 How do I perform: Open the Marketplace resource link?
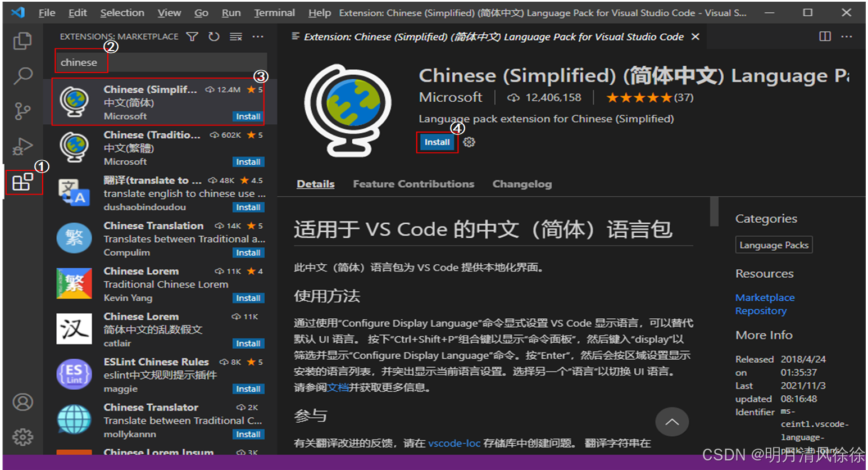coord(765,297)
